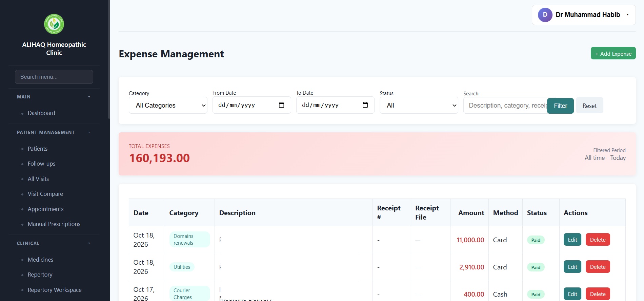The height and width of the screenshot is (301, 644).
Task: Open Follow-ups in sidebar
Action: (41, 164)
